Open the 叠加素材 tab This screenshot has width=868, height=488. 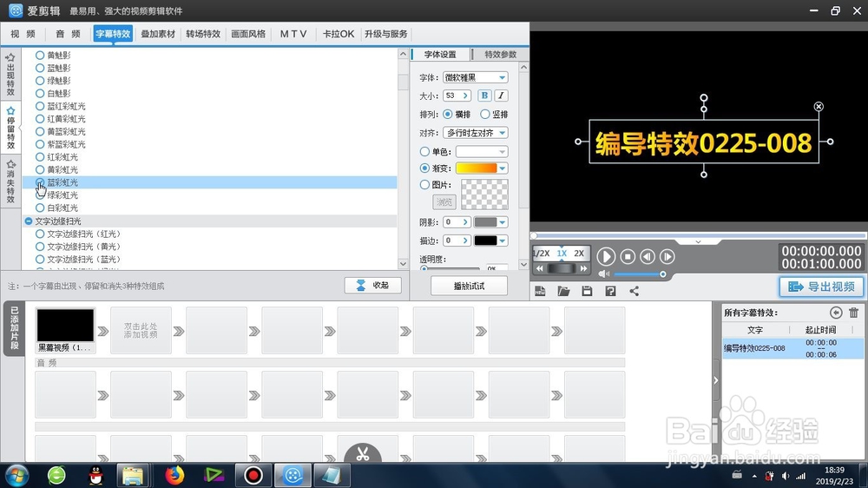(x=158, y=34)
